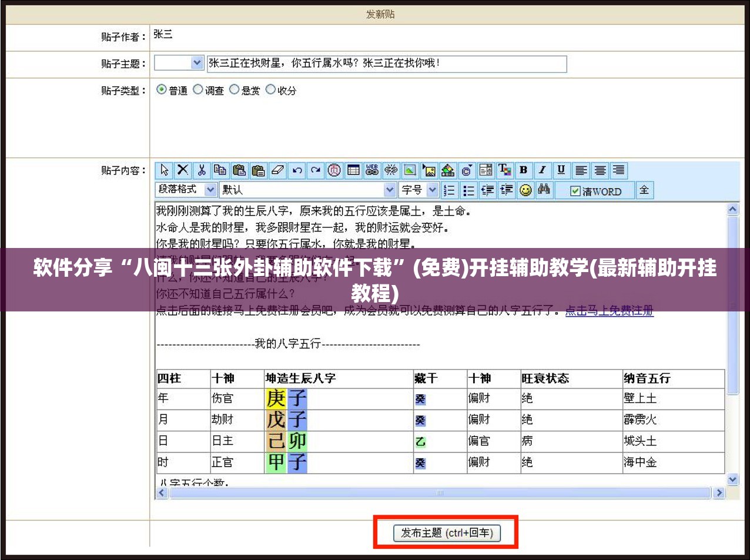Copy using the two-pages icon
The width and height of the screenshot is (750, 560).
(220, 170)
